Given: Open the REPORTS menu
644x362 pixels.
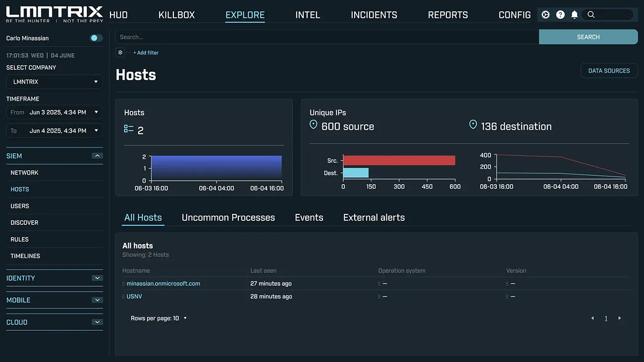Looking at the screenshot, I should pyautogui.click(x=448, y=15).
